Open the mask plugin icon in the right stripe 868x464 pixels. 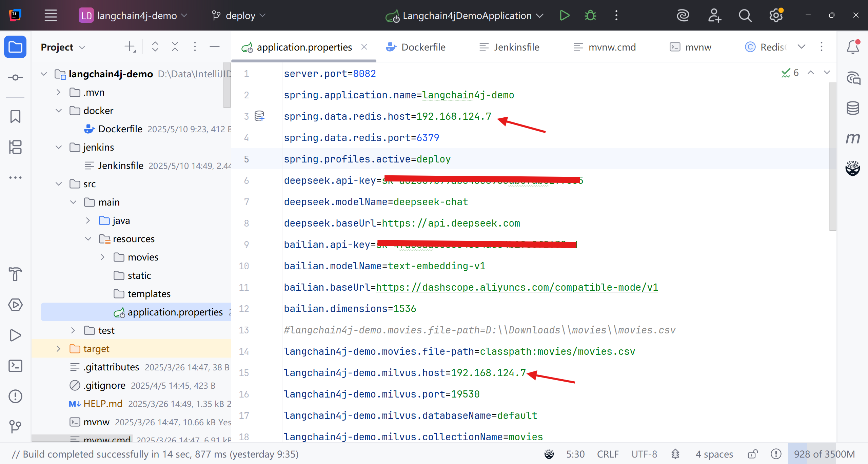pyautogui.click(x=853, y=168)
